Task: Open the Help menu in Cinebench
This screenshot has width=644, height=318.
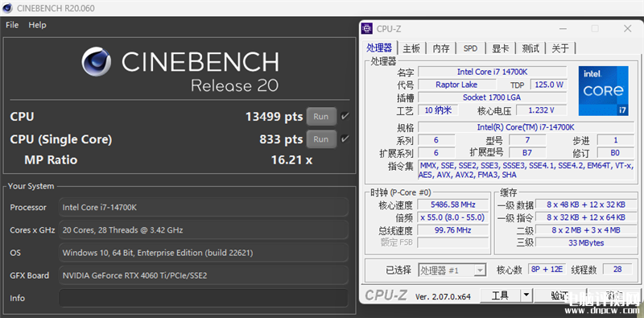Action: 37,25
